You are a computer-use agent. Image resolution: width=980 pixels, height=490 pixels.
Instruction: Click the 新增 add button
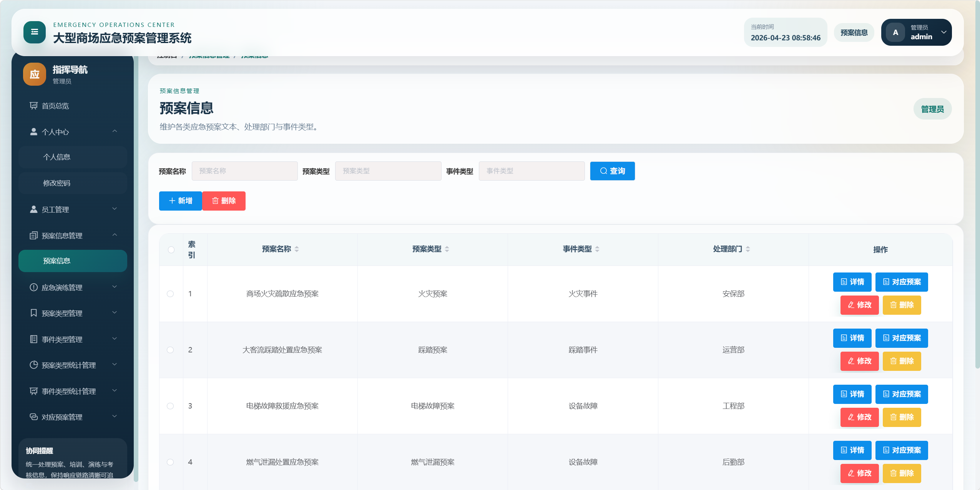point(180,201)
